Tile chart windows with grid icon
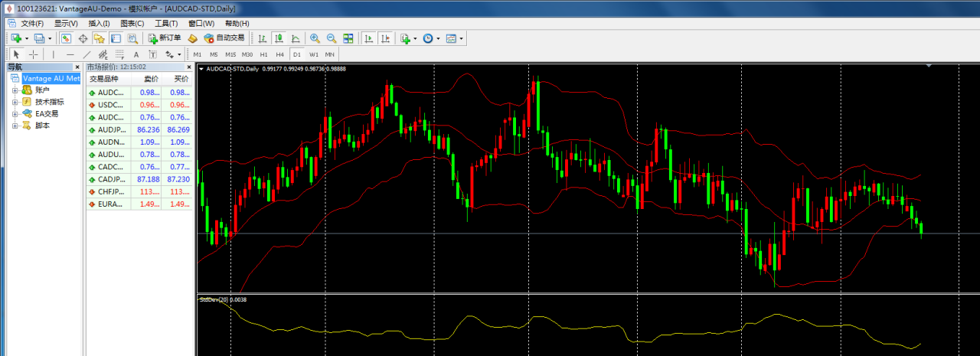Image resolution: width=980 pixels, height=356 pixels. [x=348, y=38]
